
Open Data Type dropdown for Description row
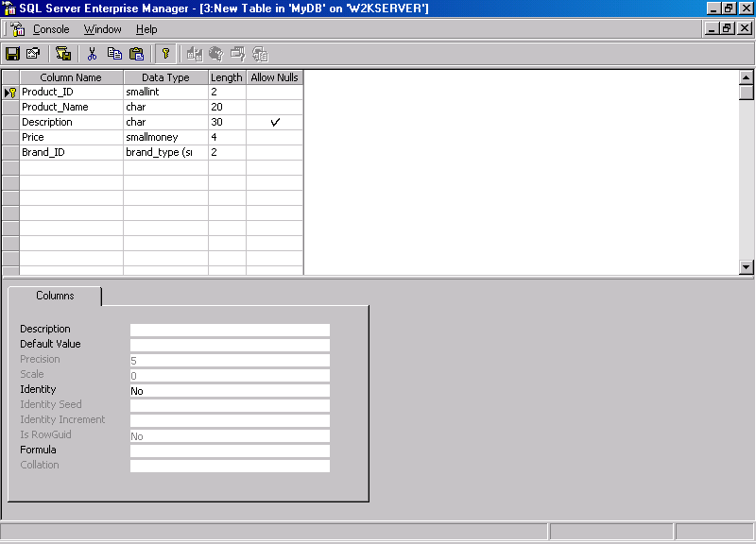point(166,122)
